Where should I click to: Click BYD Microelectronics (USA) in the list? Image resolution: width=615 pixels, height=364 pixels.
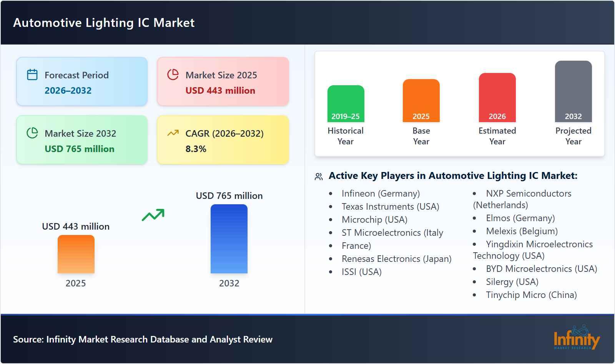point(541,268)
